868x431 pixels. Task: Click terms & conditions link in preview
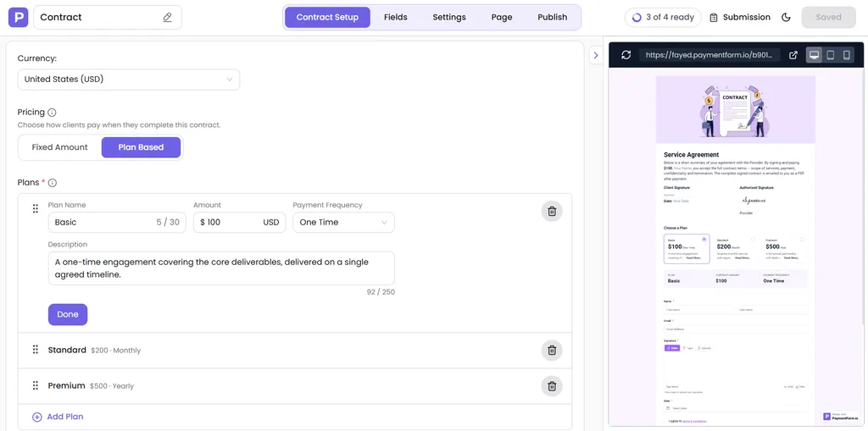(695, 422)
